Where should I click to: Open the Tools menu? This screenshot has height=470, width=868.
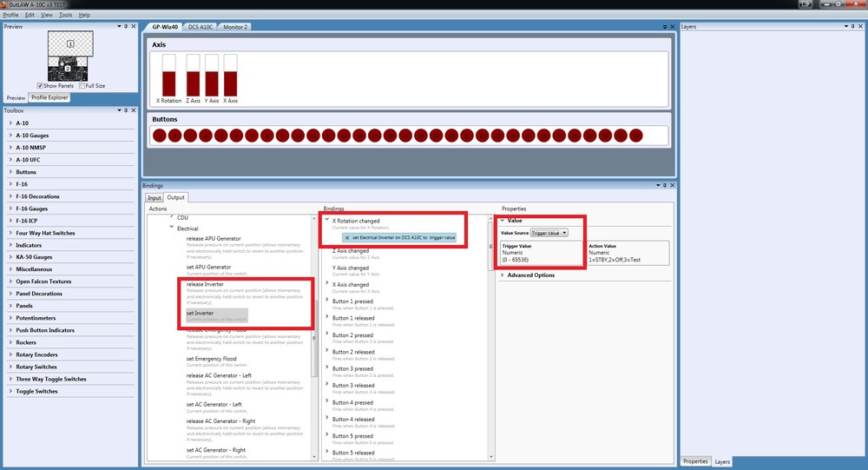(65, 15)
